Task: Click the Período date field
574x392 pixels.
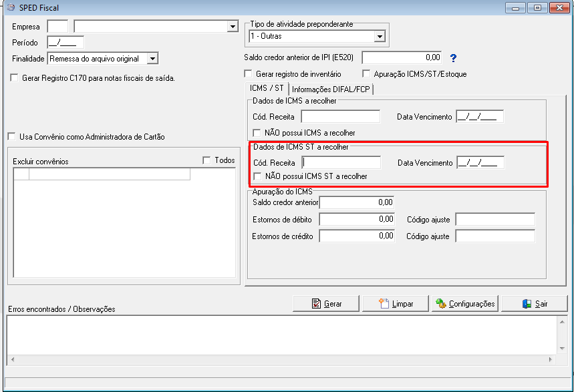Action: point(65,43)
